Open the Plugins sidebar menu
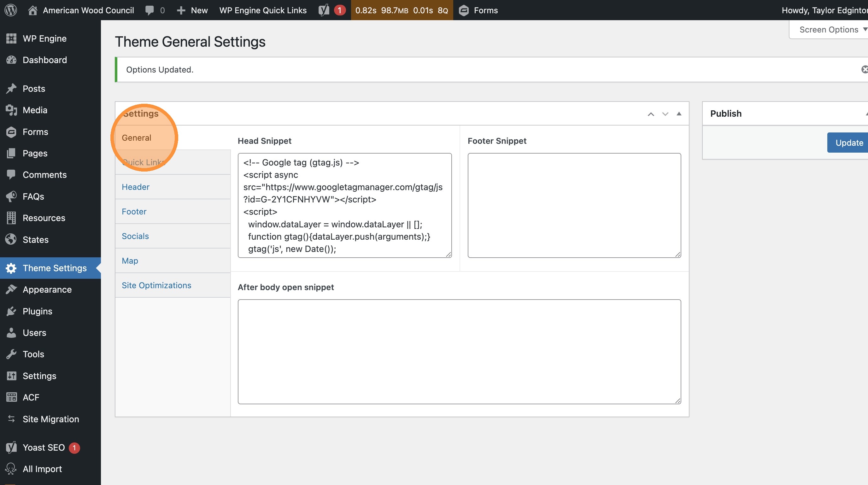The height and width of the screenshot is (485, 868). coord(38,311)
